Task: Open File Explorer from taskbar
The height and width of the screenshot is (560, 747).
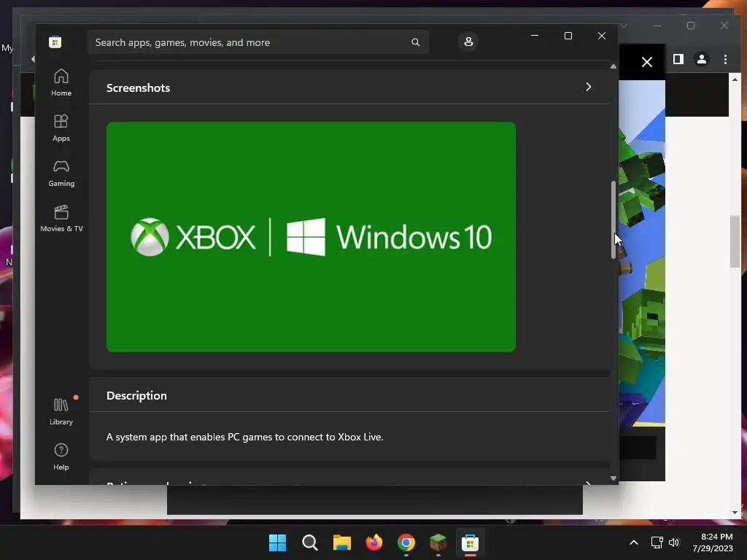Action: [341, 542]
